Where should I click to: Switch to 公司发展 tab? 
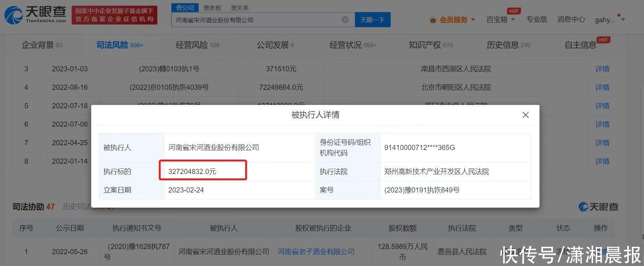click(x=275, y=45)
